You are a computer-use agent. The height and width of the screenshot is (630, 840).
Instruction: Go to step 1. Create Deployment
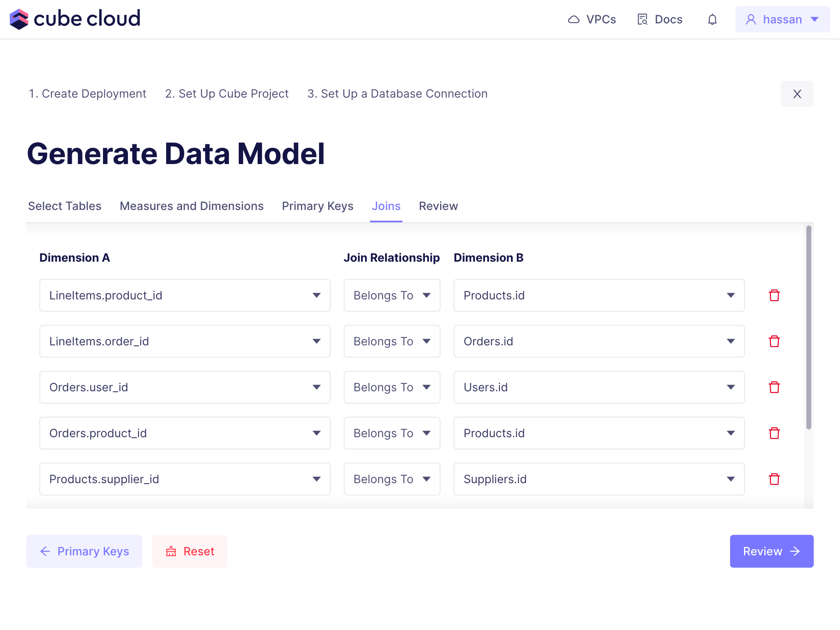(87, 94)
